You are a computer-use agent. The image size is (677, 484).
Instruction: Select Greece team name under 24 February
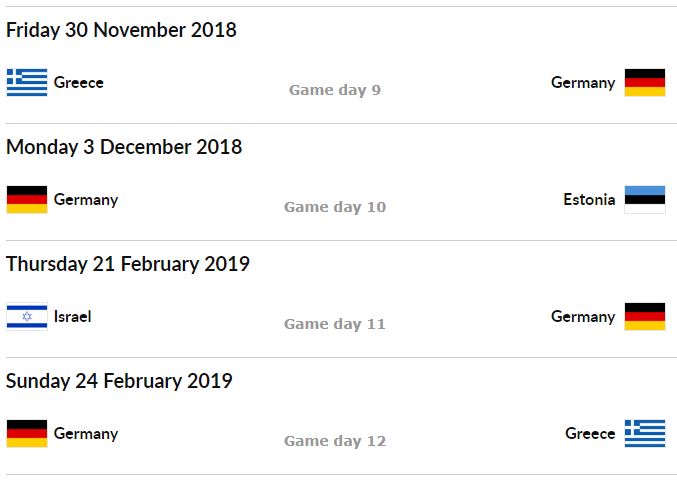590,433
